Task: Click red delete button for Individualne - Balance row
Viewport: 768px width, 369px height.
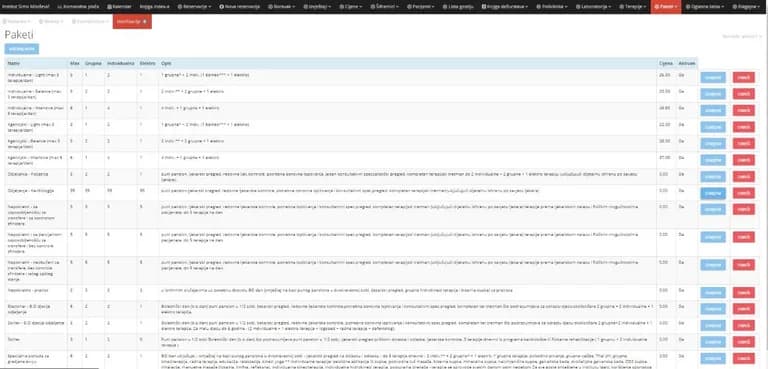Action: 744,94
